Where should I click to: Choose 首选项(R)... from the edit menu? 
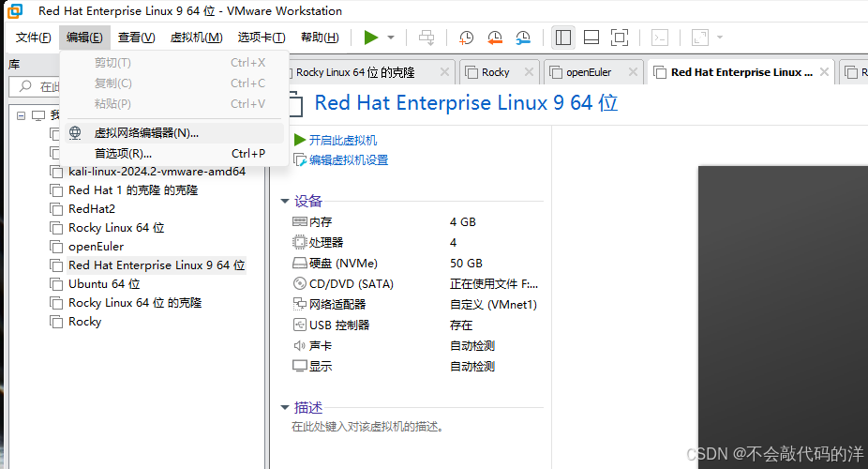point(174,154)
